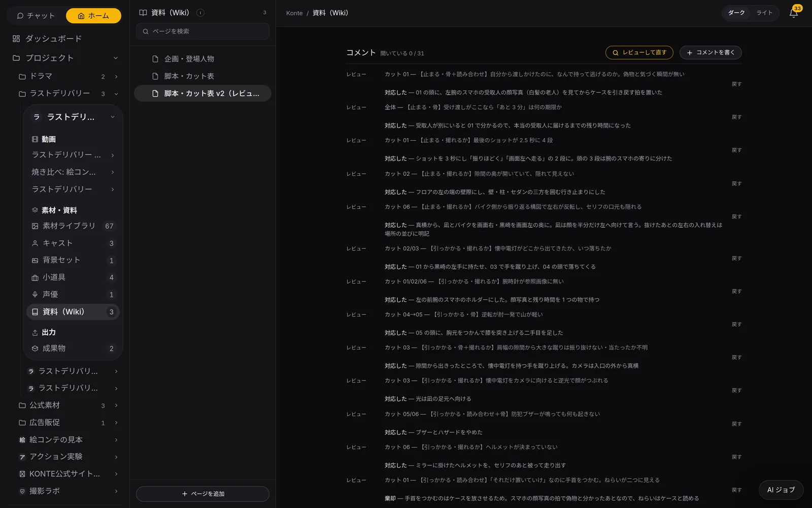Switch theme to ダーク
Screen dimensions: 812x508
[x=736, y=13]
